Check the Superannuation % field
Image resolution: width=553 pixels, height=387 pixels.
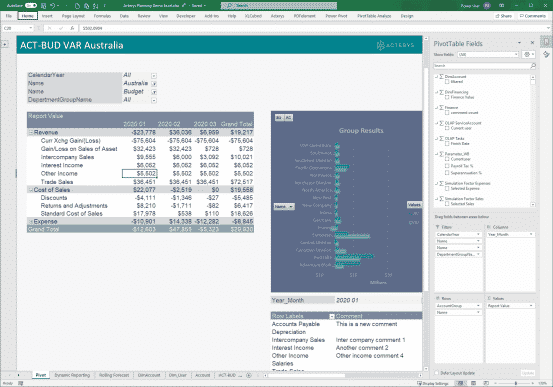(447, 173)
